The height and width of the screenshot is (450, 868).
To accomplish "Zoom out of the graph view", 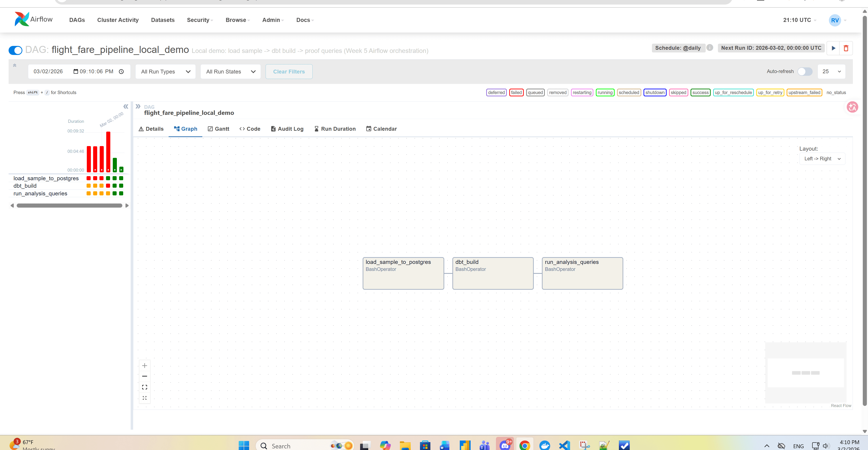I will pyautogui.click(x=145, y=376).
